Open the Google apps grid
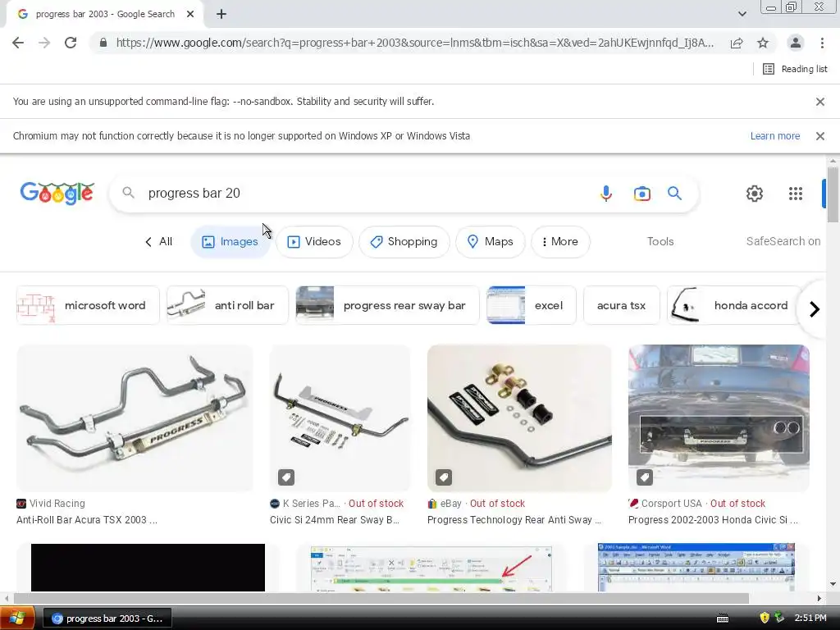 (796, 194)
